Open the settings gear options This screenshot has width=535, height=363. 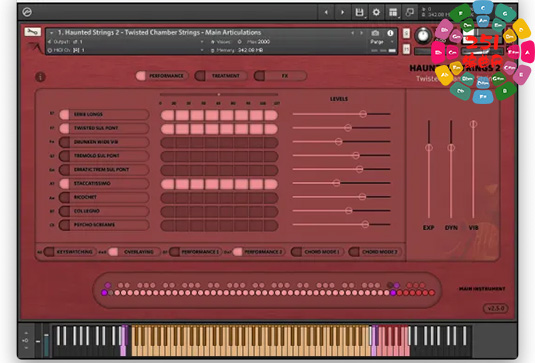376,12
